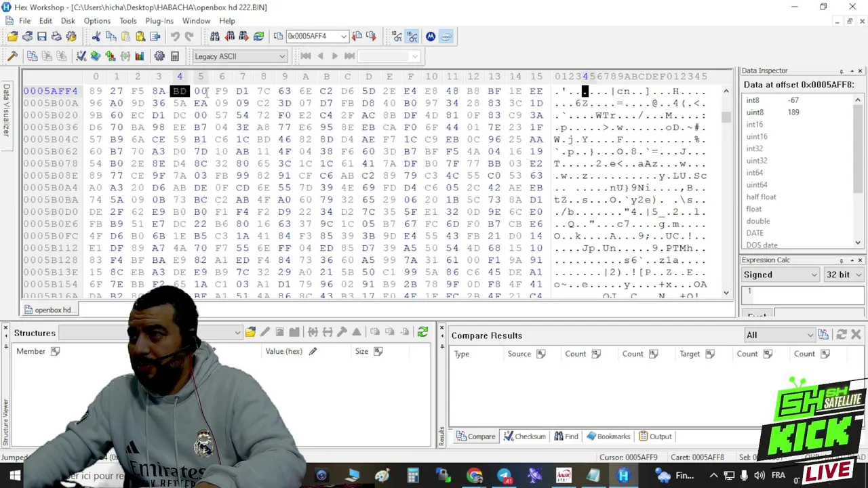Launch the calculator icon
The image size is (868, 488).
pyautogui.click(x=174, y=56)
